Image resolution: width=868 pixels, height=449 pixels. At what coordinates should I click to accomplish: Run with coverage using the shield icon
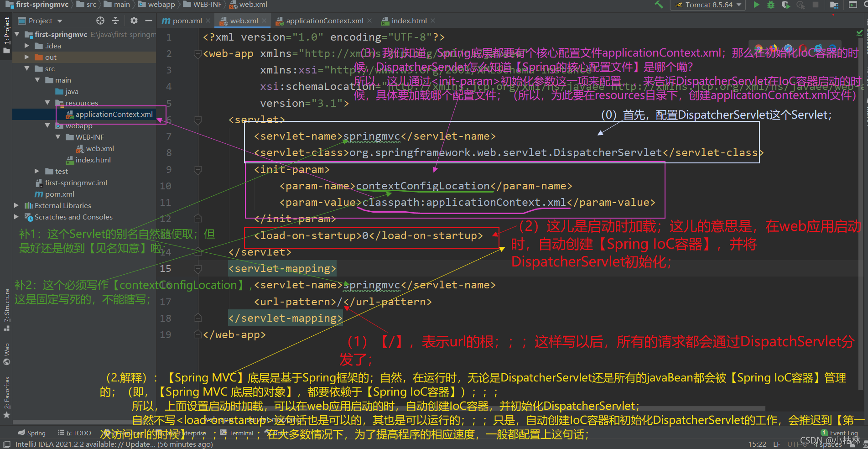(x=785, y=5)
